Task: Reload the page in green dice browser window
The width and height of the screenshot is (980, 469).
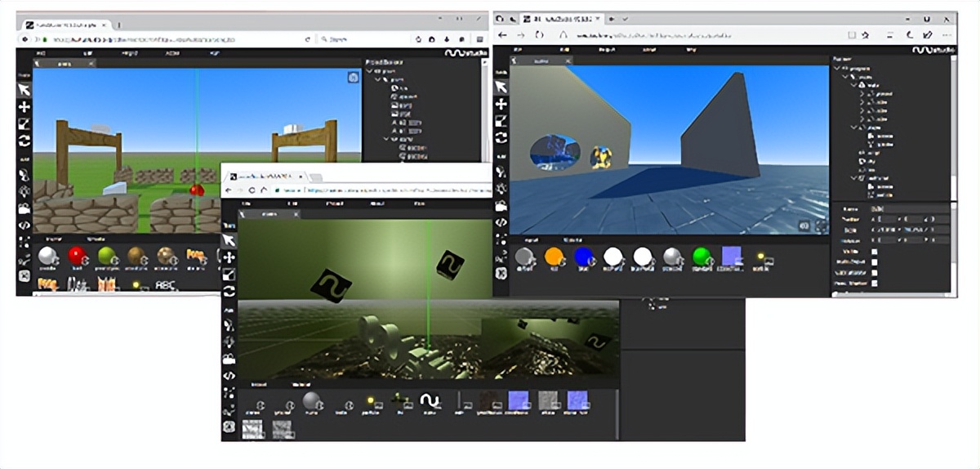Action: [252, 190]
